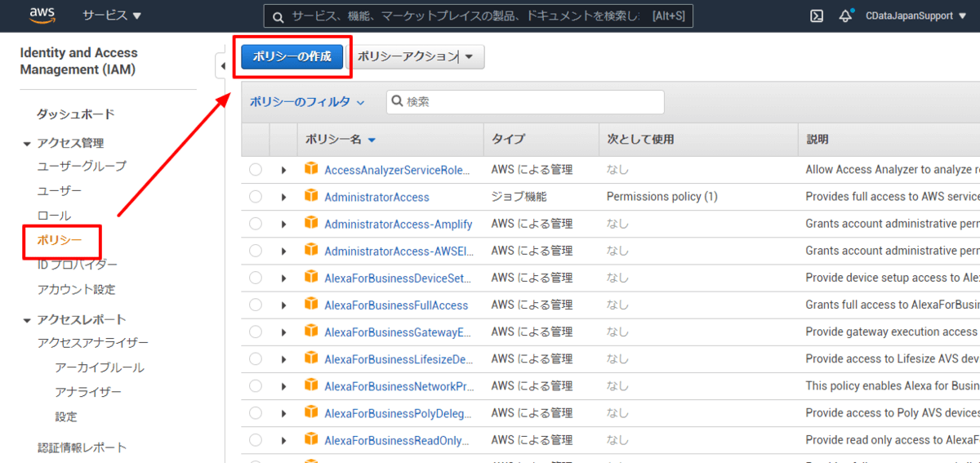The height and width of the screenshot is (463, 980).
Task: Open the AdministratorAccess-Amplify policy link
Action: (x=398, y=224)
